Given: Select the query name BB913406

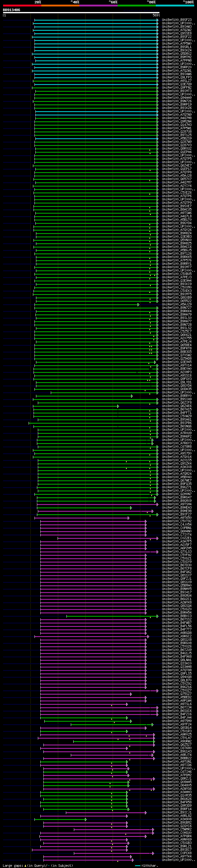Looking at the screenshot, I should pyautogui.click(x=11, y=10).
